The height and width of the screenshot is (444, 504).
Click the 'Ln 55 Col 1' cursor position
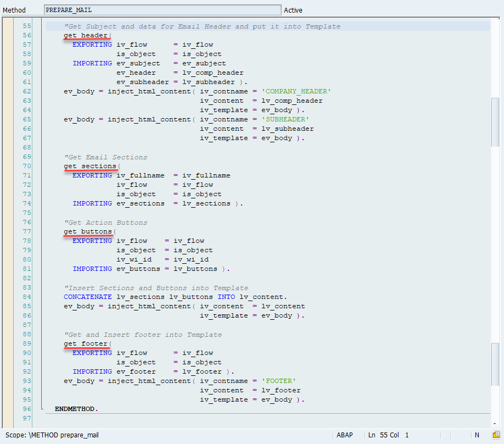388,435
